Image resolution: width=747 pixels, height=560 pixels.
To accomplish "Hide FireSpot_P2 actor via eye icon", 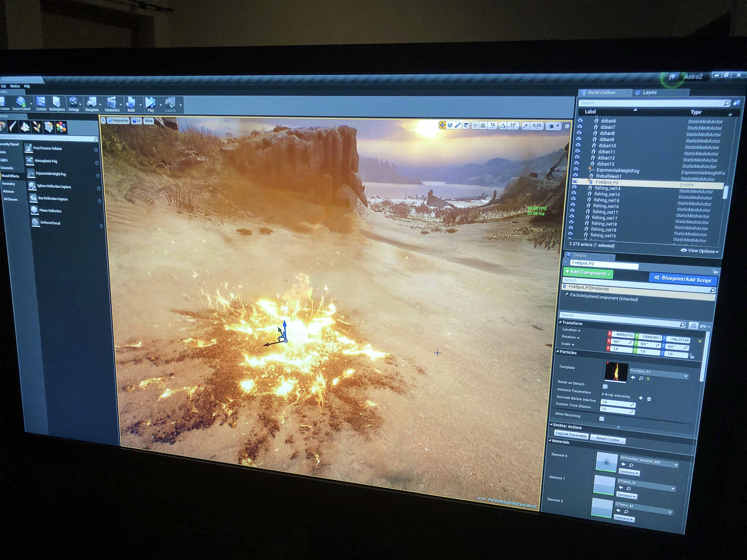I will pyautogui.click(x=575, y=181).
